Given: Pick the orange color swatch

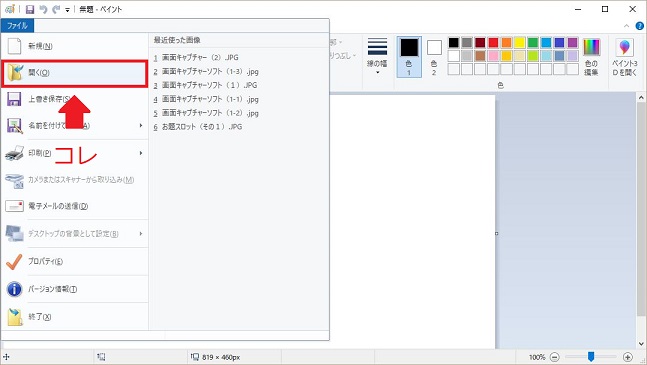Looking at the screenshot, I should click(506, 42).
